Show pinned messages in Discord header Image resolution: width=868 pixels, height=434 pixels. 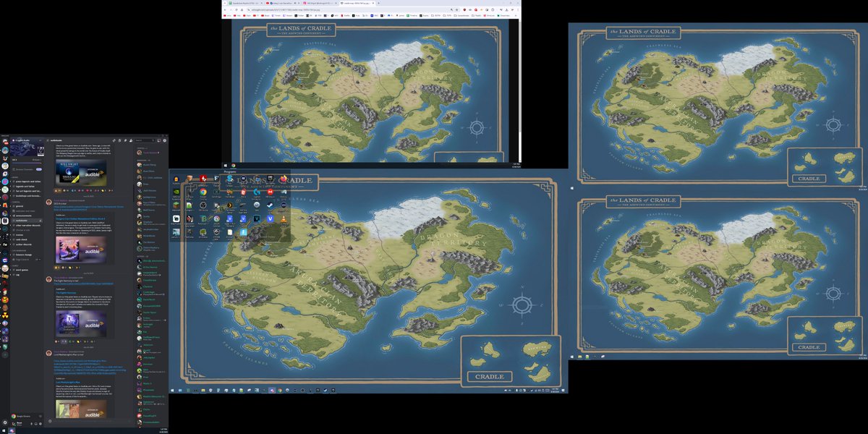pyautogui.click(x=125, y=140)
